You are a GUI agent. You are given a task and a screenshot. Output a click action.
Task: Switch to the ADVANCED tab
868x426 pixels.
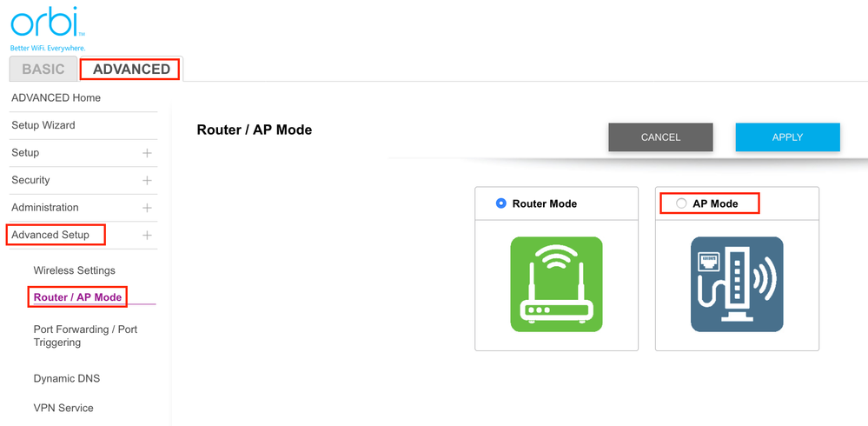131,70
